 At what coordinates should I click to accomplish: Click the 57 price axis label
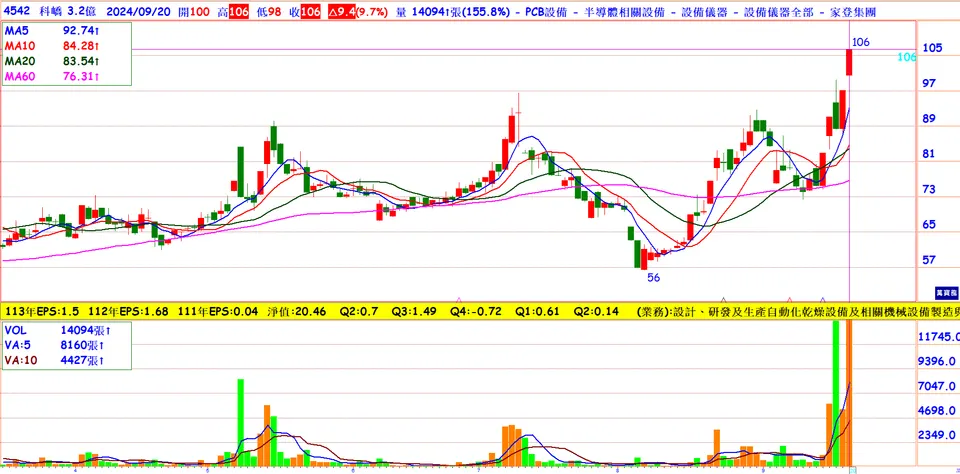pyautogui.click(x=929, y=260)
